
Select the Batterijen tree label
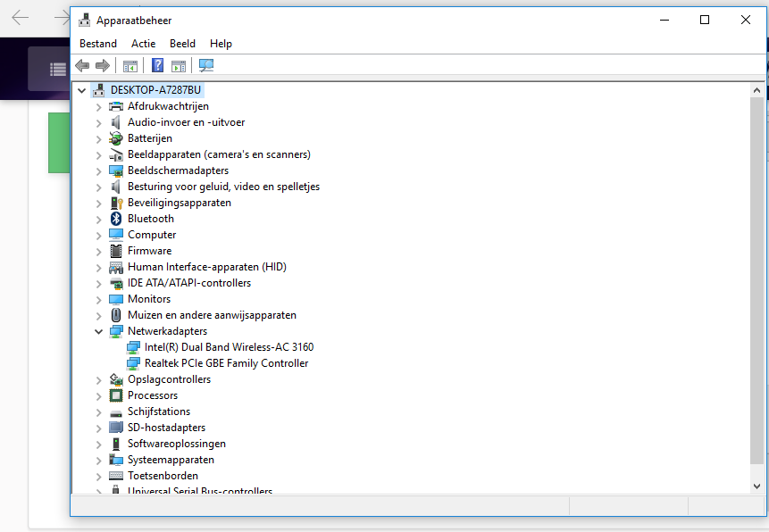(149, 138)
